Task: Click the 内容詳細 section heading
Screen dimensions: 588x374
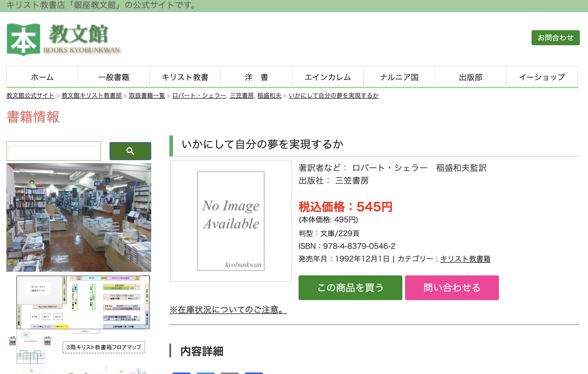Action: pos(202,351)
